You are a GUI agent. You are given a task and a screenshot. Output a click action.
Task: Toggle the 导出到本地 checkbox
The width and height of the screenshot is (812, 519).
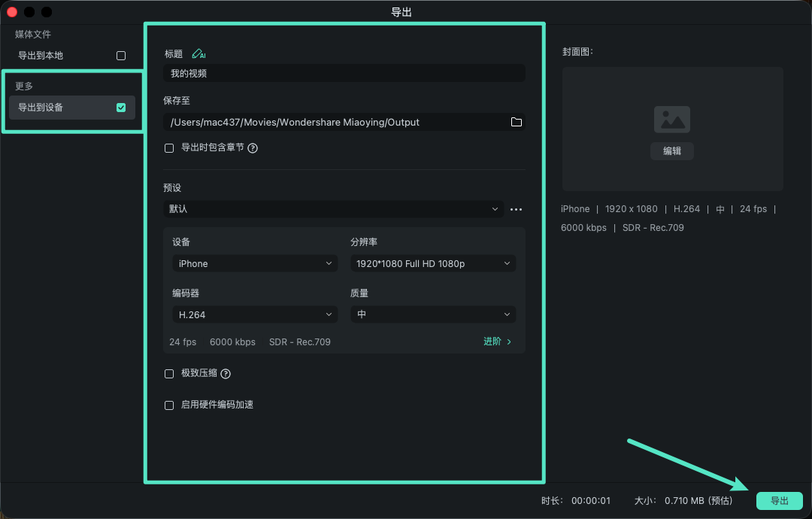click(x=121, y=56)
